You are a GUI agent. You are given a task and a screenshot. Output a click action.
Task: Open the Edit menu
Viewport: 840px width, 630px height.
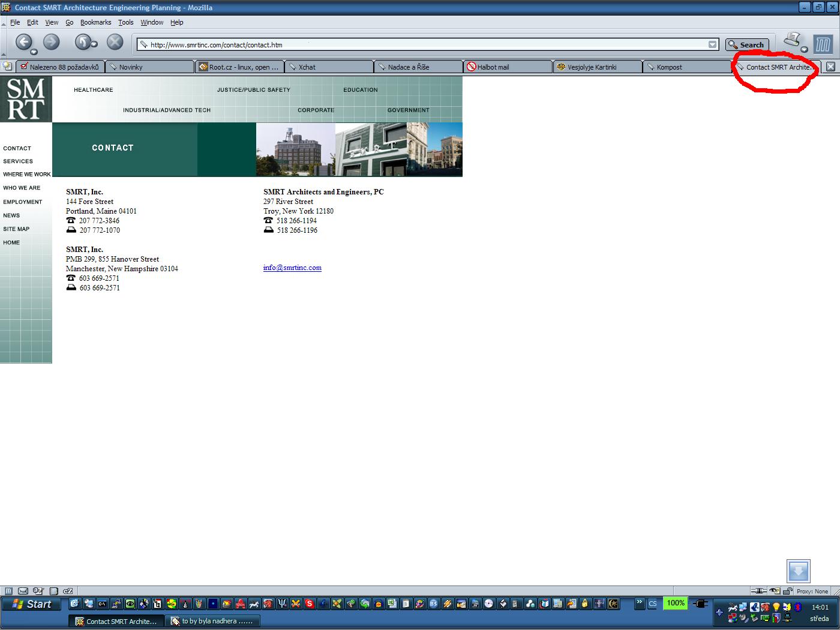pyautogui.click(x=32, y=22)
